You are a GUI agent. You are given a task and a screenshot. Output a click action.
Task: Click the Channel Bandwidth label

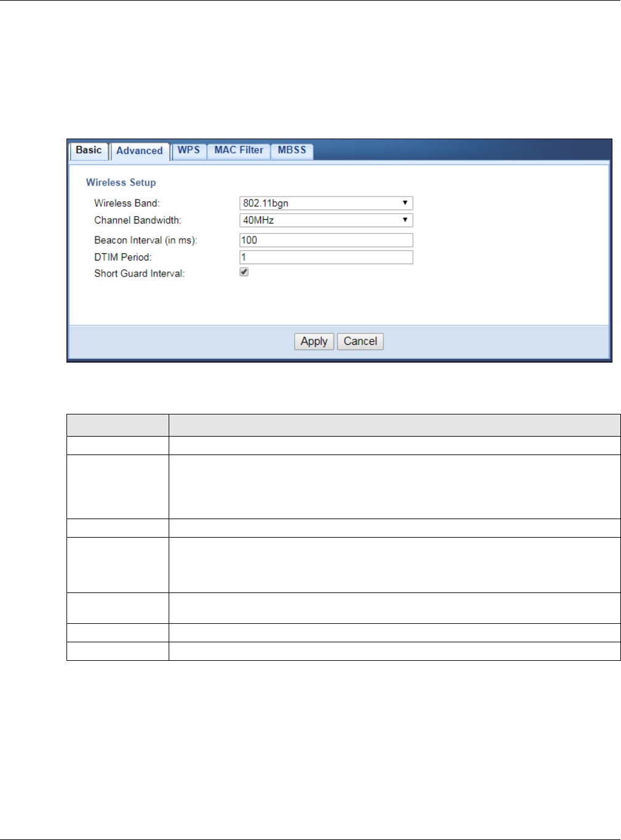pos(138,220)
